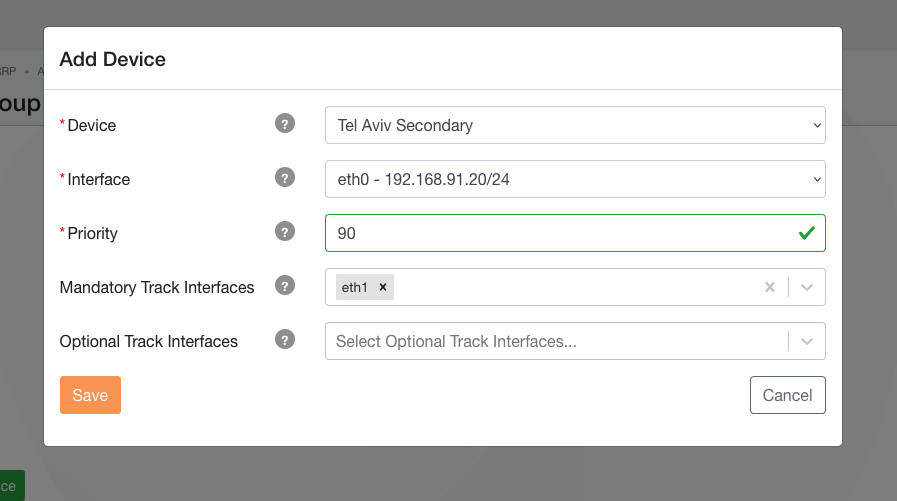Show help for Optional Track Interfaces

(x=285, y=340)
